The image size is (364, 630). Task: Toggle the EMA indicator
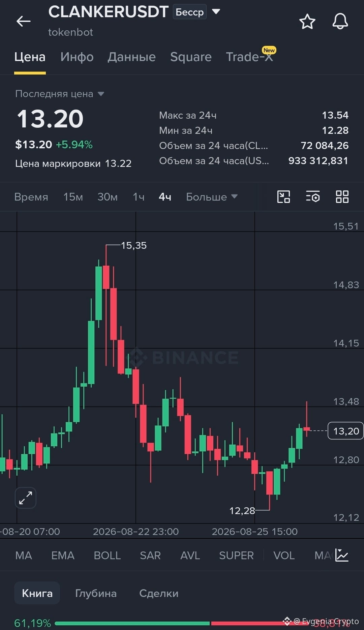tap(63, 555)
